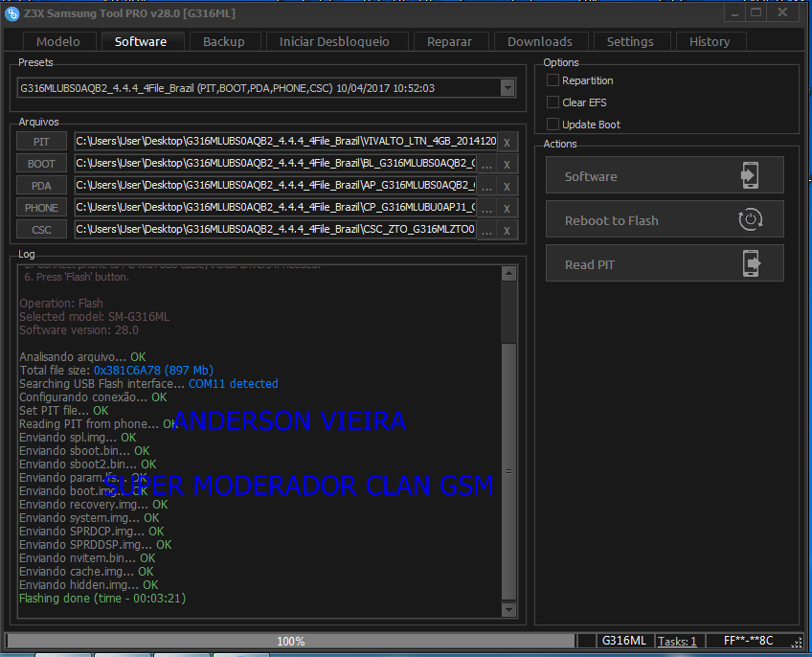
Task: Open the Tasks: 1 link
Action: [x=677, y=642]
